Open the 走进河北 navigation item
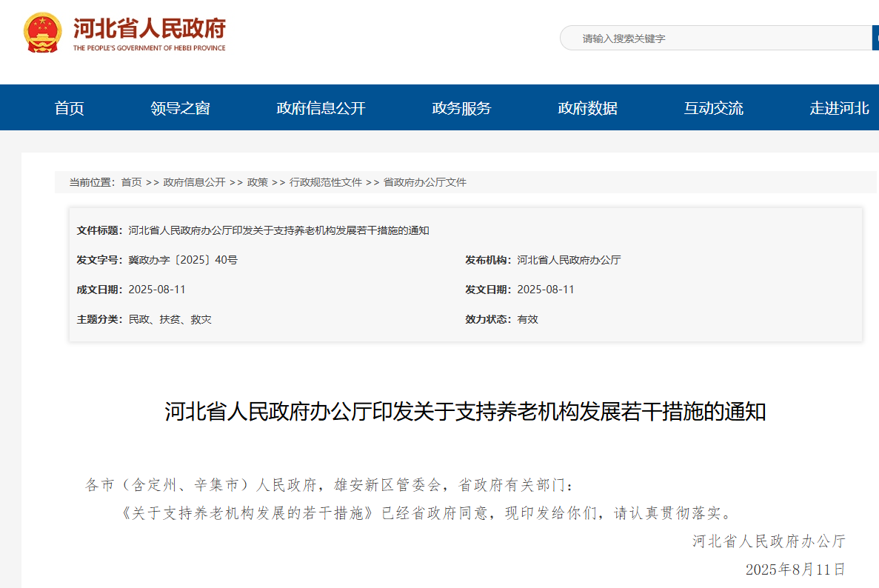The width and height of the screenshot is (879, 588). click(x=839, y=108)
